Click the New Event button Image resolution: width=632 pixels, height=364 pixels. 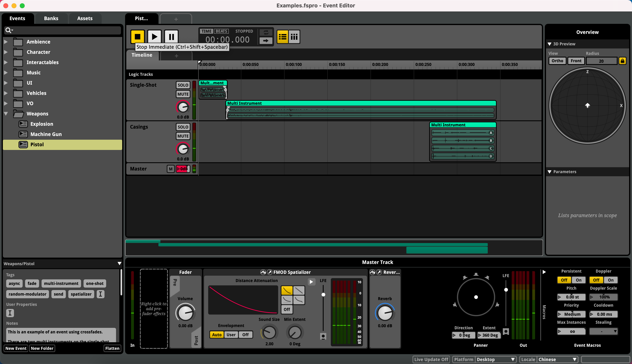point(15,348)
